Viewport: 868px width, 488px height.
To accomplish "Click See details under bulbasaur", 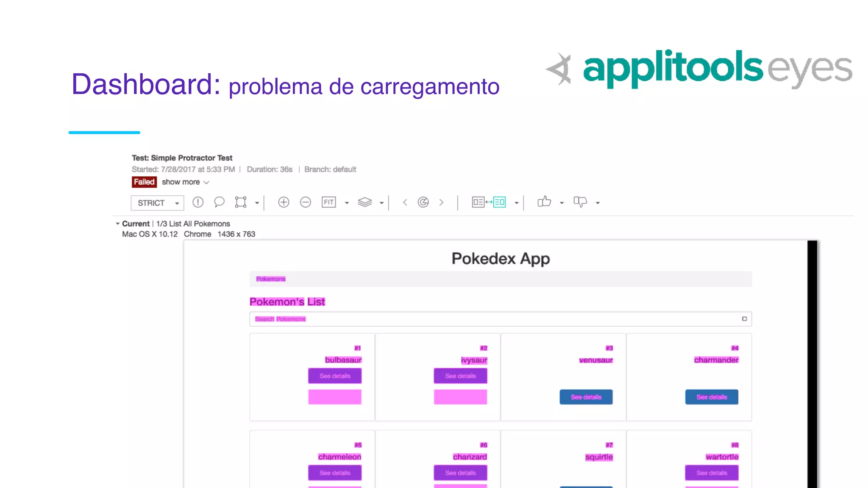I will [x=335, y=376].
